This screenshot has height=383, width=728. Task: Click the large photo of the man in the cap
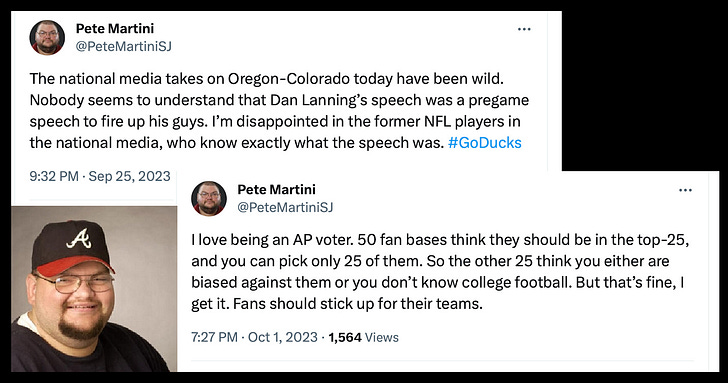click(x=94, y=289)
